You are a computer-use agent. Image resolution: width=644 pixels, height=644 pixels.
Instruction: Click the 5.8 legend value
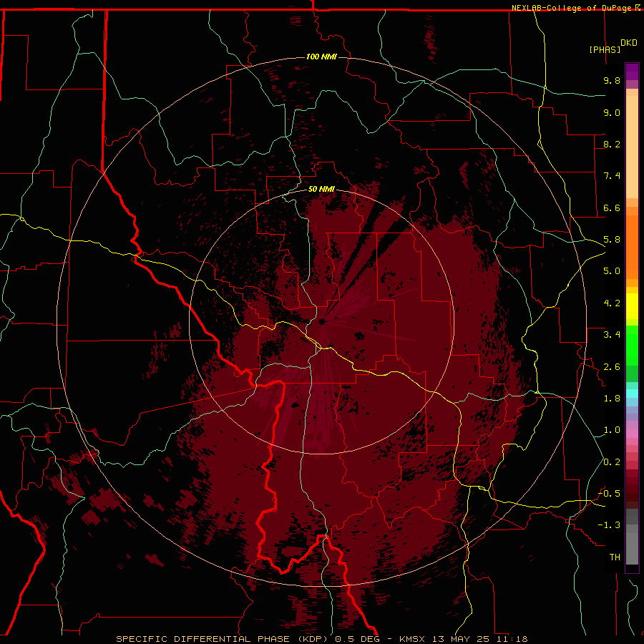pos(612,240)
